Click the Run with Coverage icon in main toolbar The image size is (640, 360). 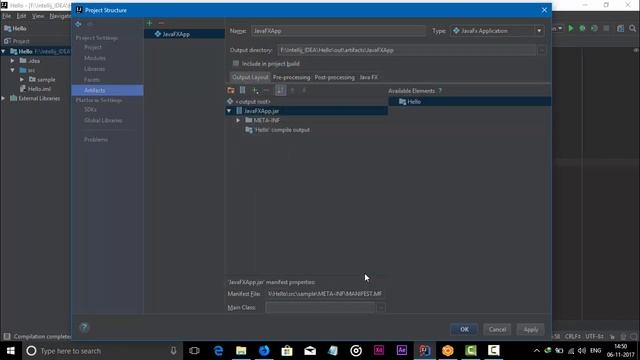(594, 29)
